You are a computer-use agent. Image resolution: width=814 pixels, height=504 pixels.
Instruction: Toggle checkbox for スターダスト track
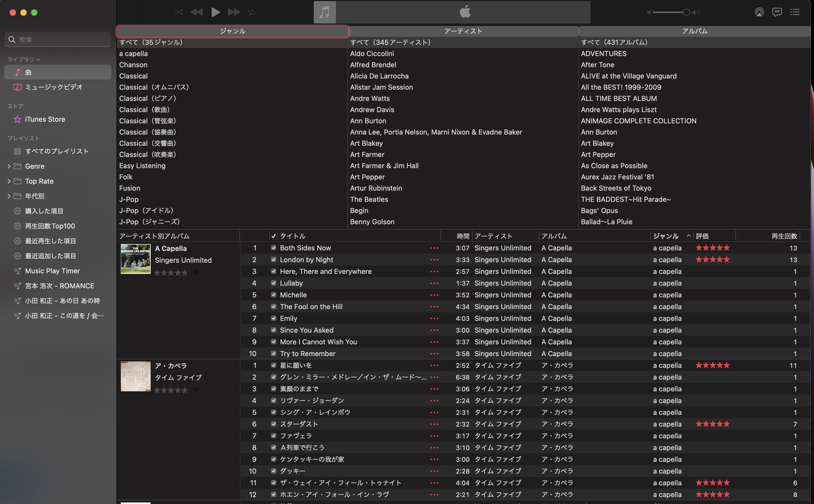(x=274, y=424)
